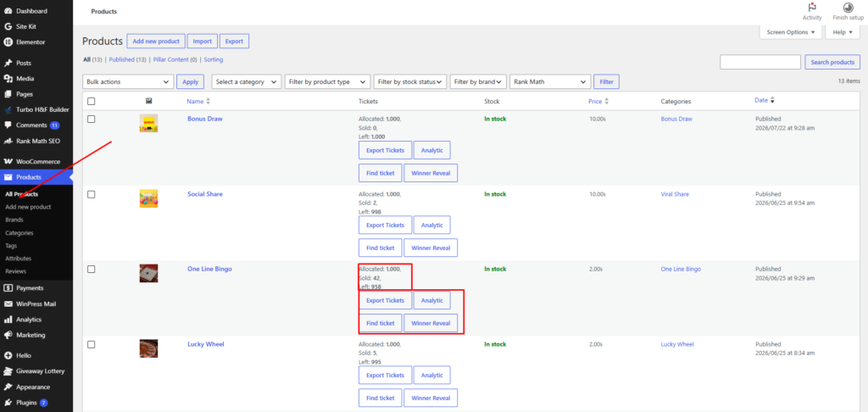This screenshot has width=868, height=412.
Task: Click the Posts pushpin icon
Action: point(8,63)
